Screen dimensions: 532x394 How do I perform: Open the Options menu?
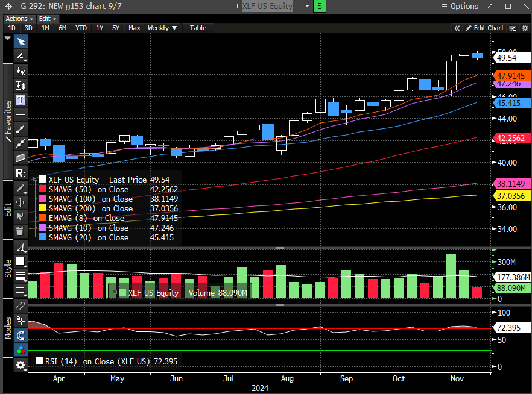point(460,6)
